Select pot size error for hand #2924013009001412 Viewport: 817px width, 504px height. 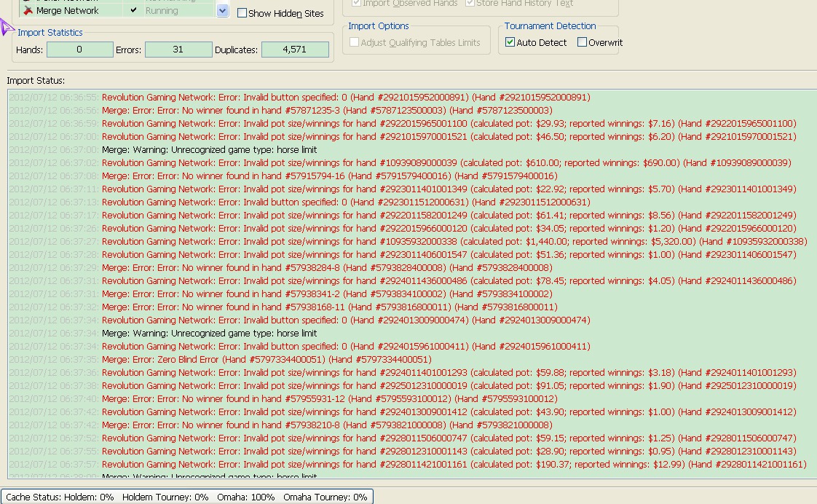click(403, 412)
